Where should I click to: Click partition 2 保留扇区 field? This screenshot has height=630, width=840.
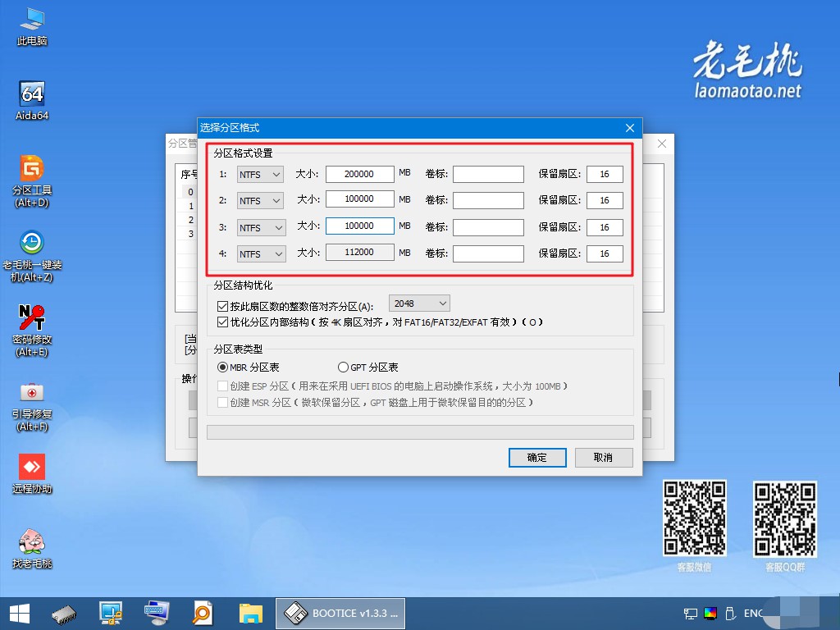[605, 200]
